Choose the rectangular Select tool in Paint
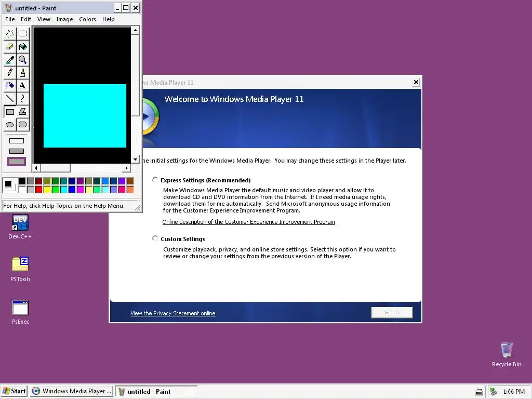The height and width of the screenshot is (399, 532). click(x=23, y=33)
